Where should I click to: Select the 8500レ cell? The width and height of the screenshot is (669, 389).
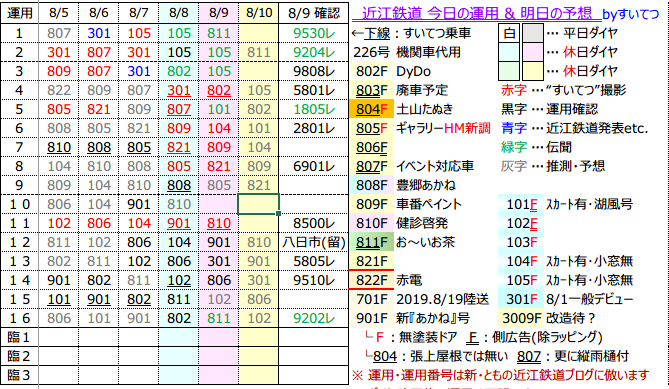314,223
